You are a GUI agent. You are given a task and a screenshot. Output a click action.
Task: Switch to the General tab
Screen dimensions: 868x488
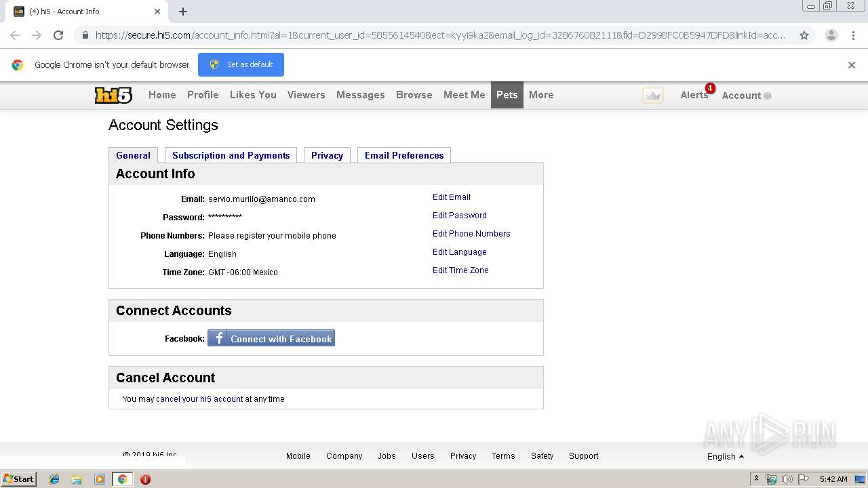133,155
